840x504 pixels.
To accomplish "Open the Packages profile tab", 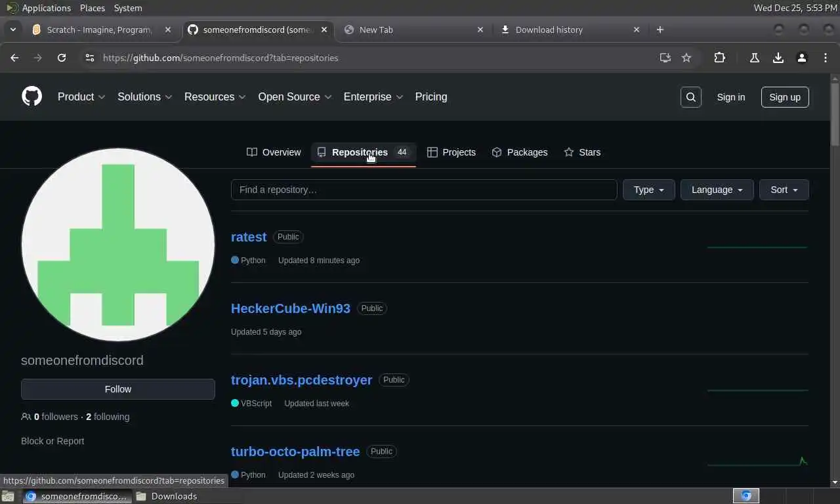I will 520,152.
